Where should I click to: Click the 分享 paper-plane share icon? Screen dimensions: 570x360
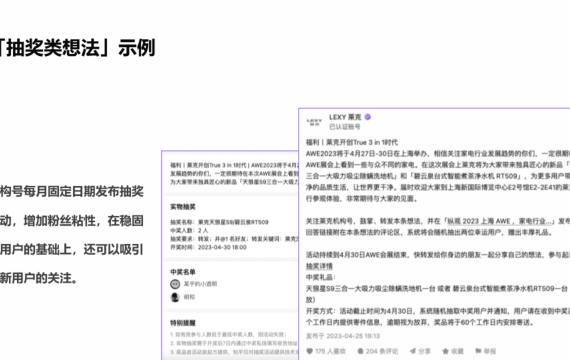tap(413, 351)
